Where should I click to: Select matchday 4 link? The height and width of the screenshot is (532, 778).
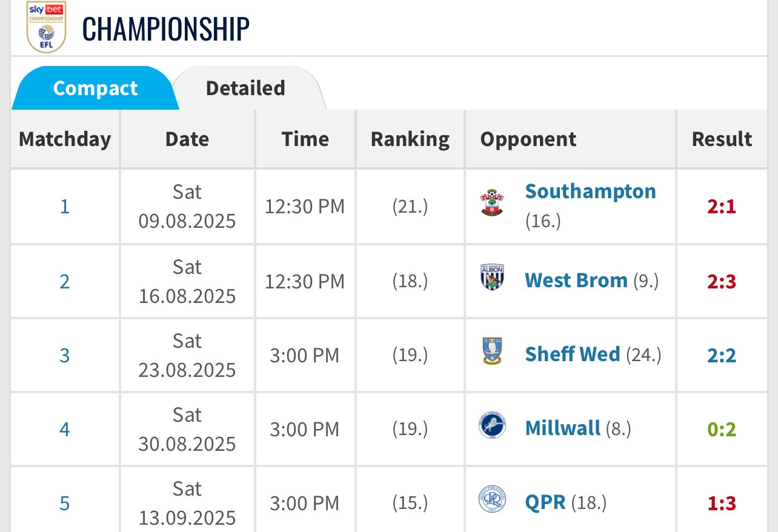pos(65,429)
